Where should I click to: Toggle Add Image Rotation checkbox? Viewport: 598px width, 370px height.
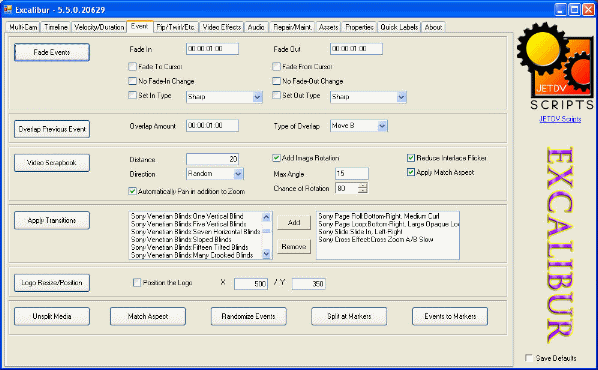276,158
